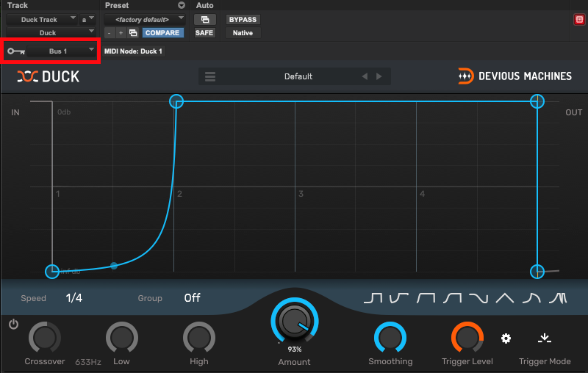Viewport: 588px width, 373px height.
Task: Open the Duck Track selector dropdown
Action: (42, 20)
